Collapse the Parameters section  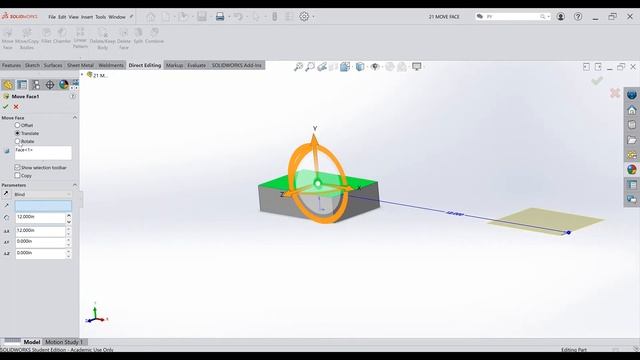[x=75, y=185]
